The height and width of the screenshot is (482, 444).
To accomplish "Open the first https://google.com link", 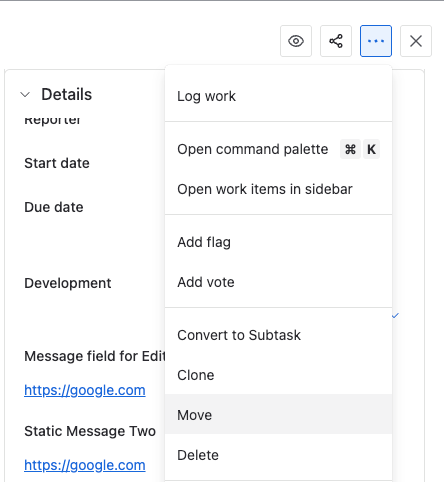I will pos(85,390).
